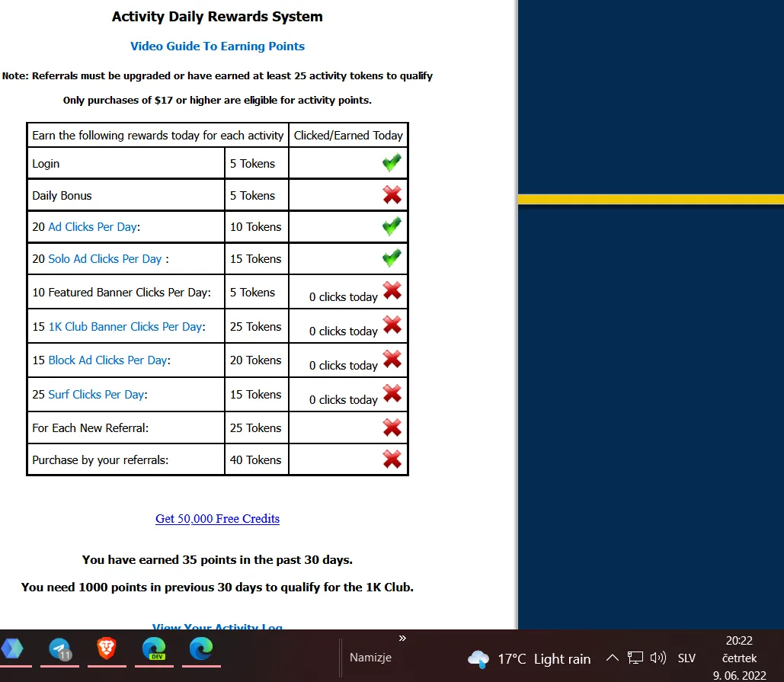Open Microsoft Edge Dev in the taskbar
Viewport: 784px width, 682px height.
(x=154, y=649)
